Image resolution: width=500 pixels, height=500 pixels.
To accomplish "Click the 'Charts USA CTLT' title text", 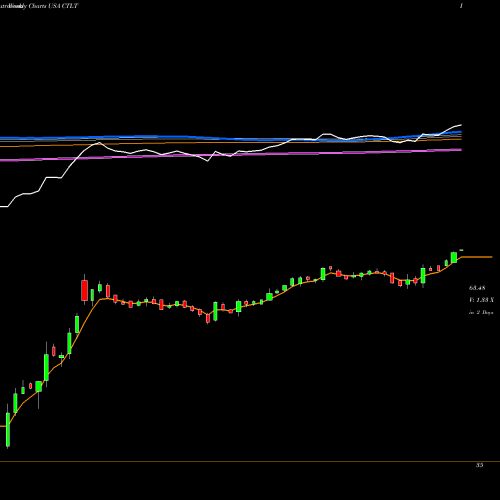I will (53, 6).
